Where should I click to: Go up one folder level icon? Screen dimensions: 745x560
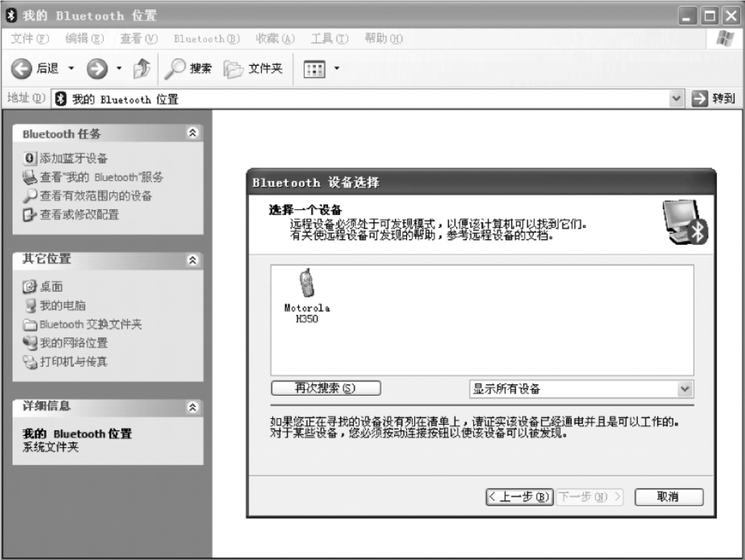142,68
